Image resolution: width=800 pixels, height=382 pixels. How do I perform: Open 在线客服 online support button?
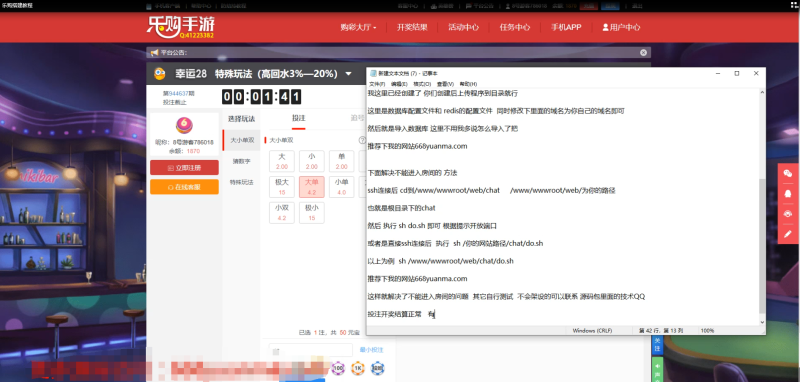pyautogui.click(x=184, y=187)
